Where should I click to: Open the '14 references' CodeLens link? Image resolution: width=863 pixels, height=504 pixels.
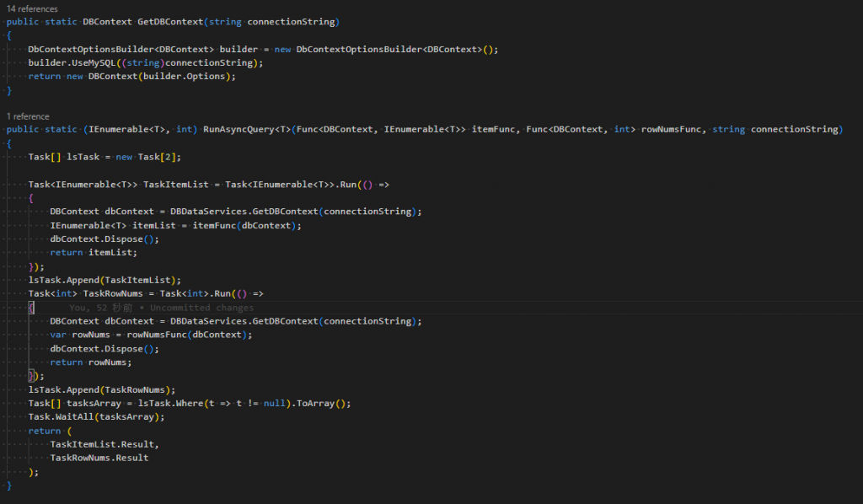click(32, 8)
